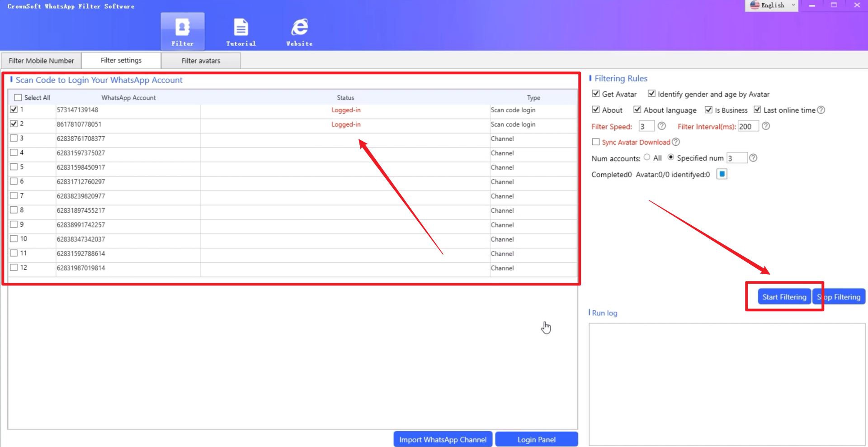The height and width of the screenshot is (447, 868).
Task: Open the Login Panel button
Action: pos(537,439)
